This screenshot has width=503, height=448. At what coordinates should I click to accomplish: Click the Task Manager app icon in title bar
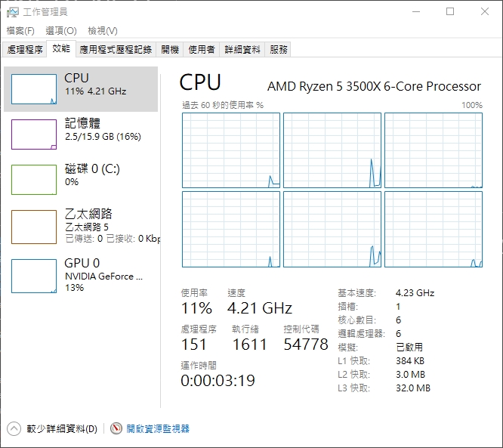[x=13, y=12]
